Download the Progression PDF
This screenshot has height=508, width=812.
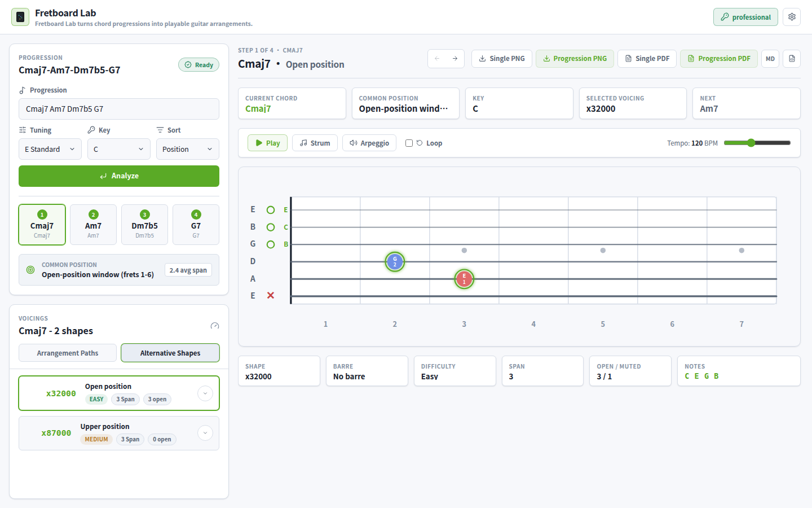(718, 59)
